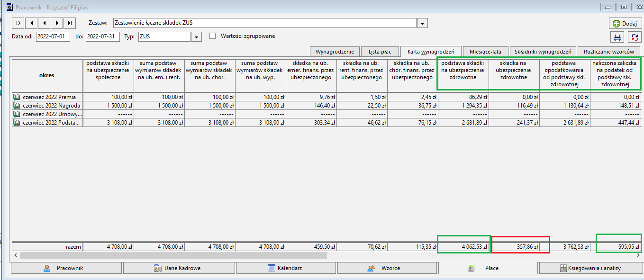Open the czerwiec 2022 Premia row icon
This screenshot has height=280, width=644.
tap(17, 97)
